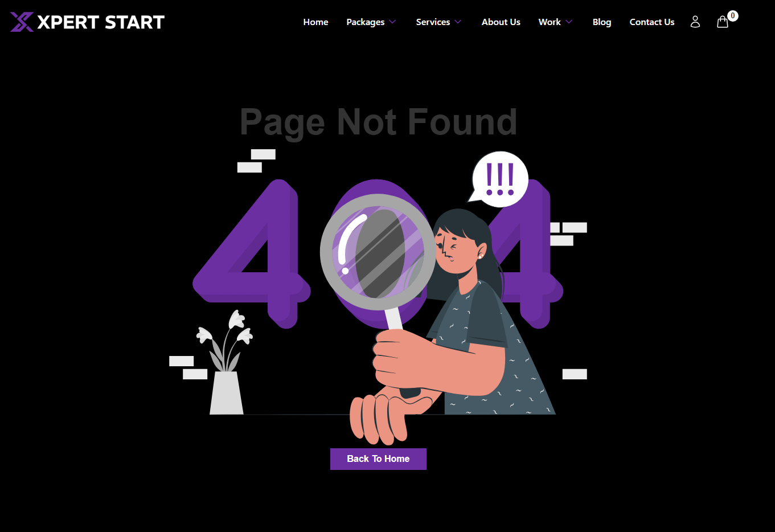Screen dimensions: 775x532
Task: Expand the Packages dropdown chevron
Action: [392, 22]
